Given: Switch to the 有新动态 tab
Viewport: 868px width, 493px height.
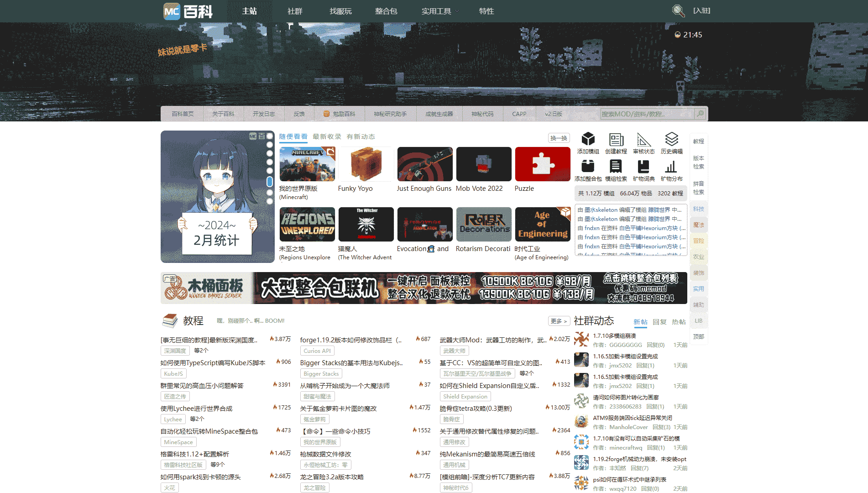Looking at the screenshot, I should point(361,136).
